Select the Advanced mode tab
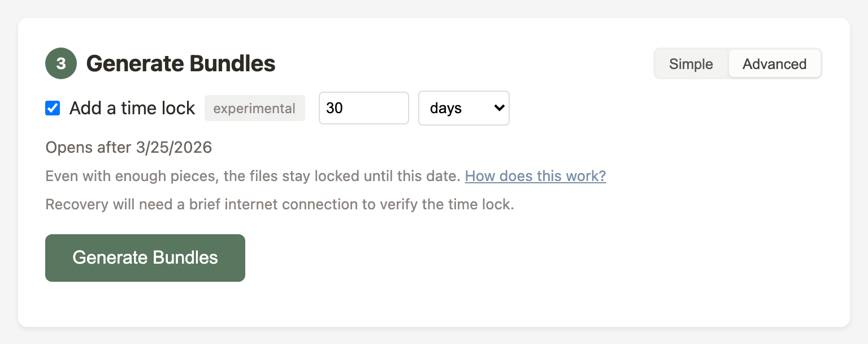This screenshot has height=344, width=868. (774, 63)
